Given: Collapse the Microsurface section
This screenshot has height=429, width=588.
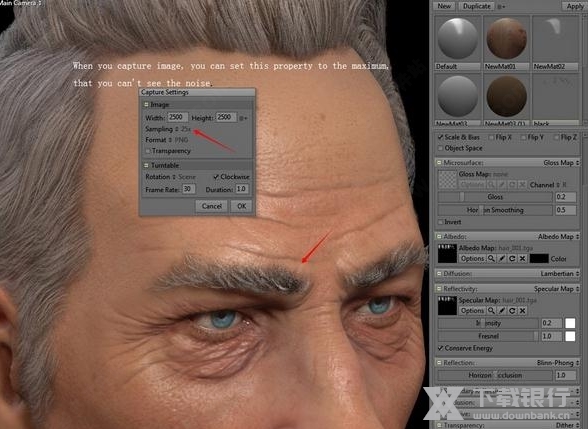Looking at the screenshot, I should [x=438, y=162].
